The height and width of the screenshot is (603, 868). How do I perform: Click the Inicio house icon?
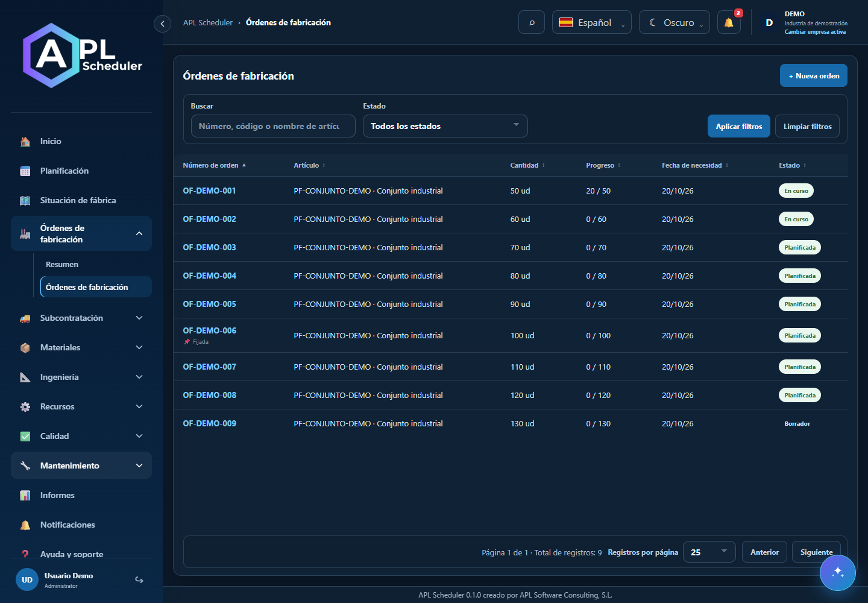(25, 142)
